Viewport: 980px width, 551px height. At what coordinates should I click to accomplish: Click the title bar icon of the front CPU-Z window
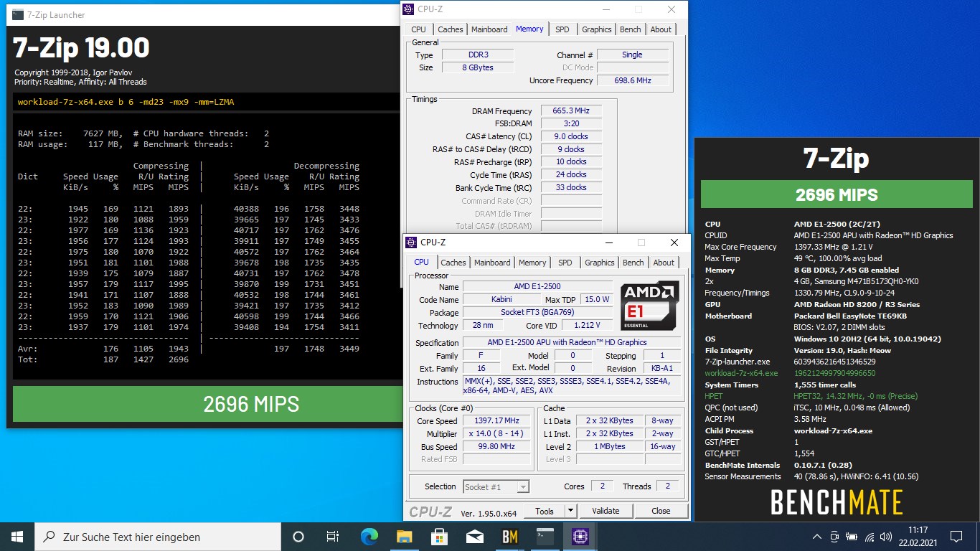411,242
